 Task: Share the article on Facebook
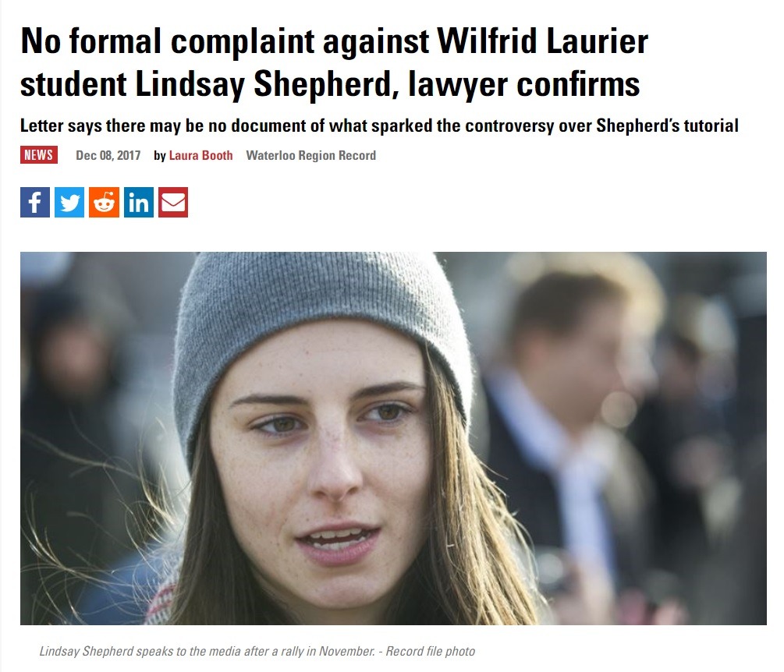pyautogui.click(x=35, y=203)
